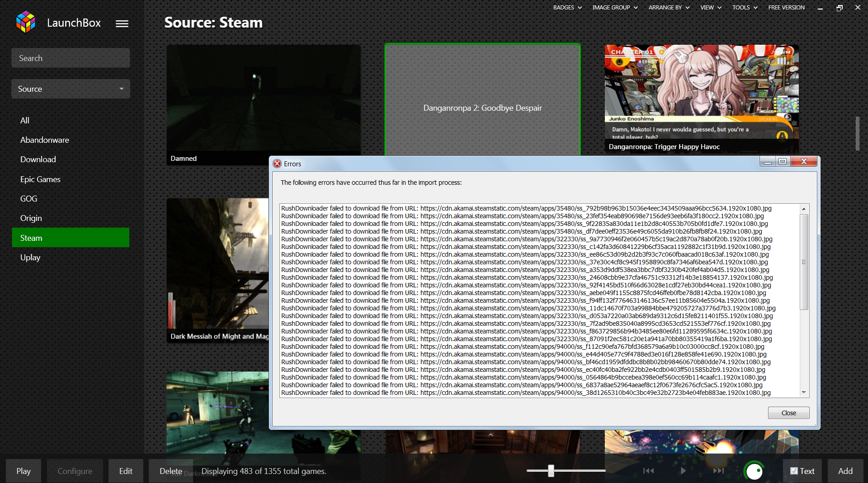Viewport: 868px width, 483px height.
Task: Click in the Search field
Action: (x=71, y=58)
